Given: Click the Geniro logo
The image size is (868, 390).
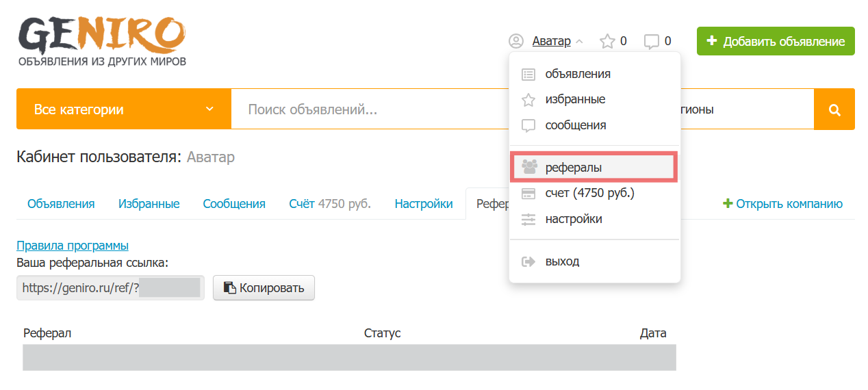Looking at the screenshot, I should (101, 42).
